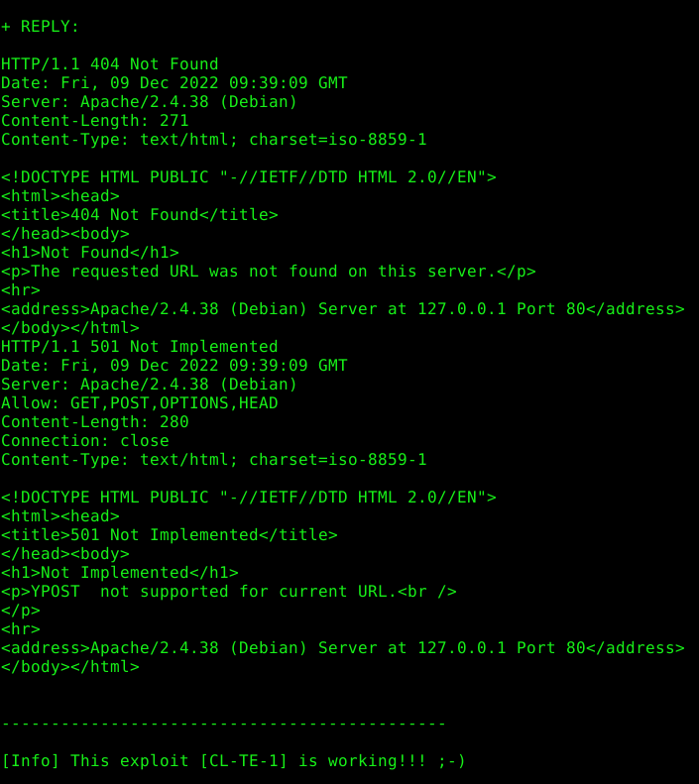Click the first Content-Type charset line
This screenshot has width=699, height=784.
click(214, 140)
